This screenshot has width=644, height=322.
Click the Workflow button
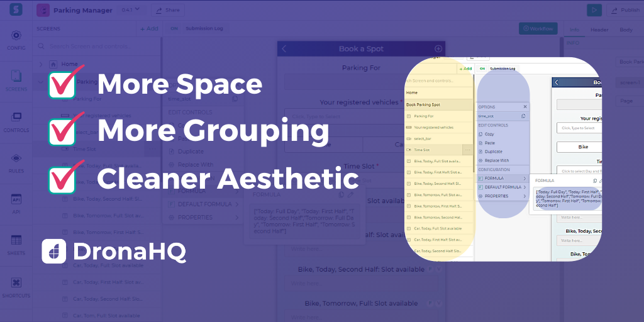click(x=538, y=29)
